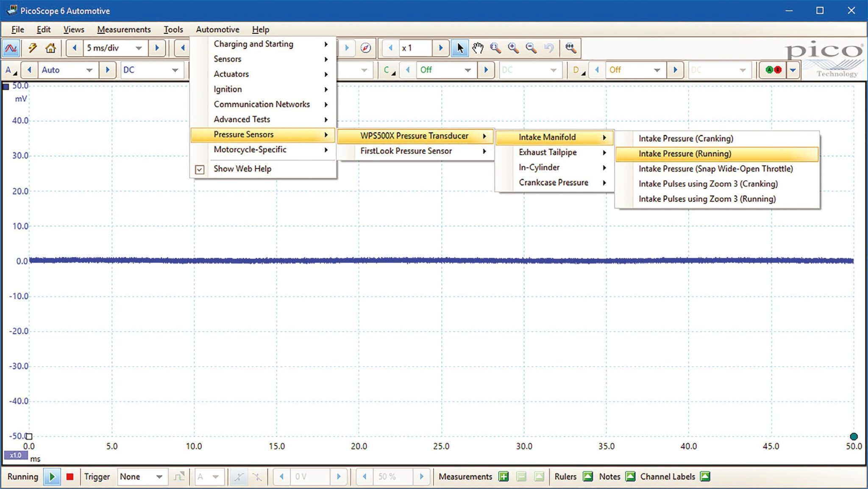The width and height of the screenshot is (868, 489).
Task: Click the home icon in toolbar
Action: [50, 48]
